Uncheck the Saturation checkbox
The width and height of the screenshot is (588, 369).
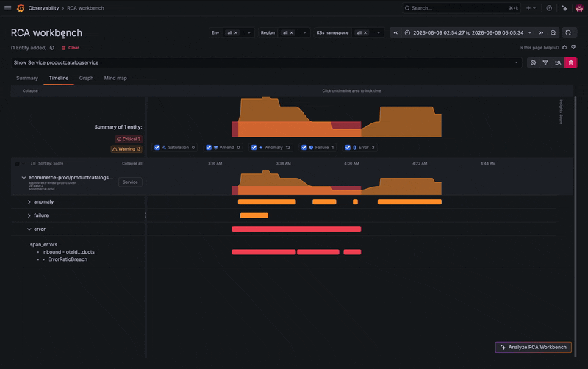point(157,147)
